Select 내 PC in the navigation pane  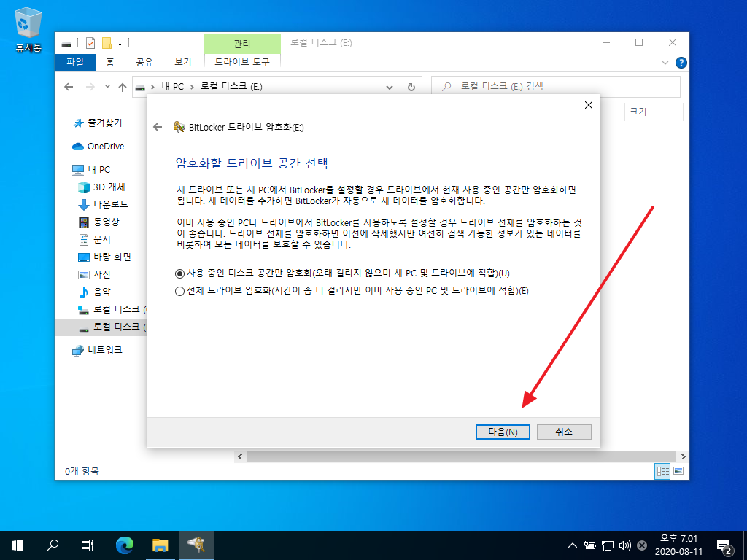click(91, 169)
